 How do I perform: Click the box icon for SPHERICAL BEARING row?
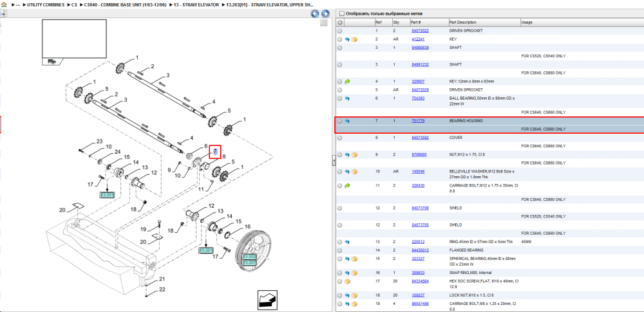coord(354,259)
